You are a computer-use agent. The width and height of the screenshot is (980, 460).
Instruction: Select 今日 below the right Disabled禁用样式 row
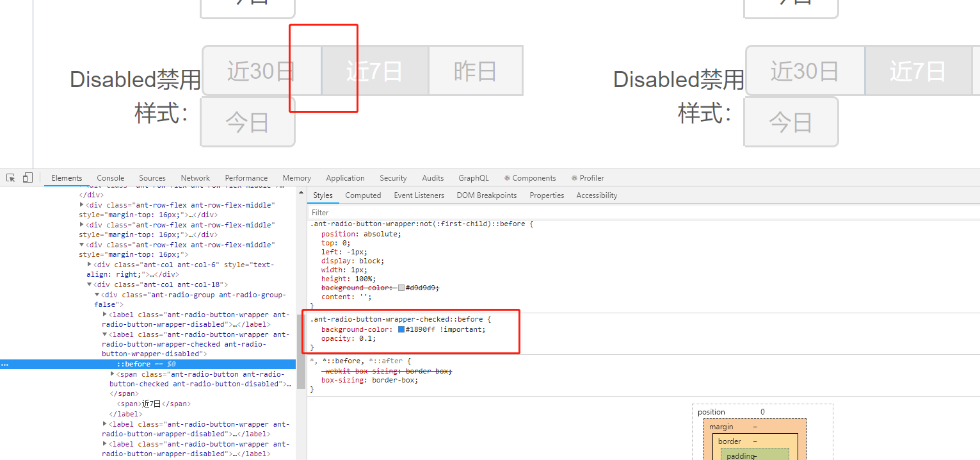(x=791, y=121)
